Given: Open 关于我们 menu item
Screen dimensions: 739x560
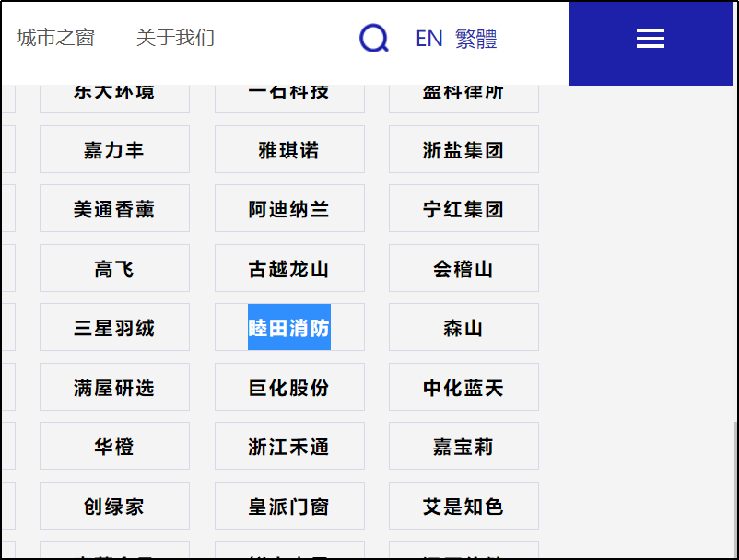Looking at the screenshot, I should click(x=175, y=38).
